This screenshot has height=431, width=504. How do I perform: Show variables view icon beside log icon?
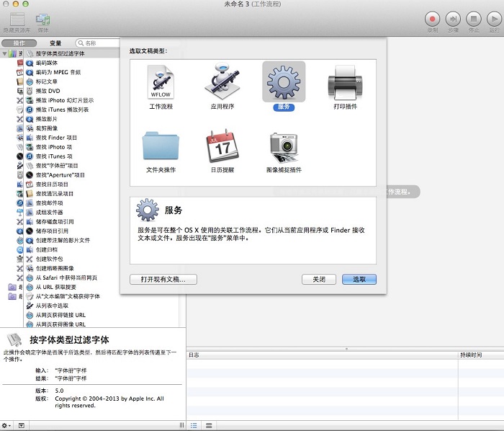pyautogui.click(x=209, y=425)
